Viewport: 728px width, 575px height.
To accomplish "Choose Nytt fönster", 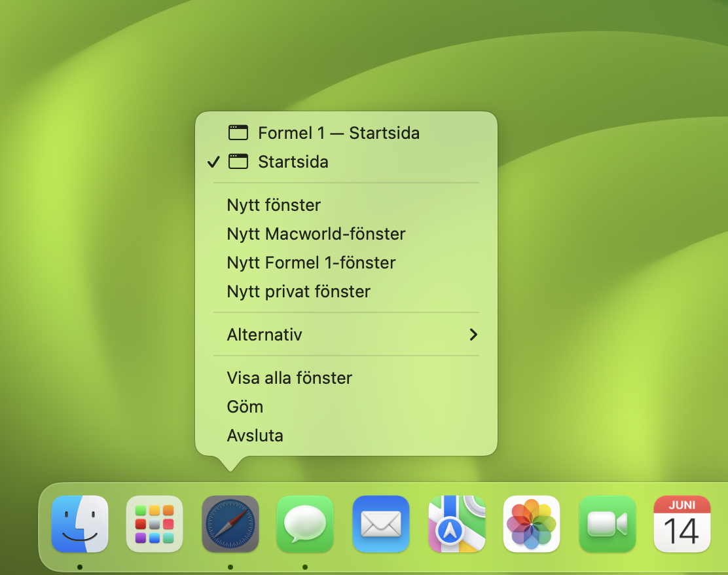I will [x=274, y=205].
